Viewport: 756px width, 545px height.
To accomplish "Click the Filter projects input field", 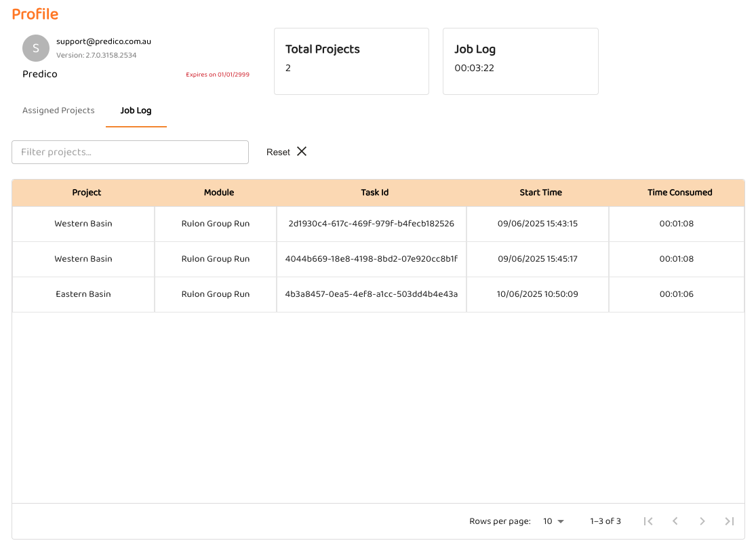I will (x=130, y=152).
